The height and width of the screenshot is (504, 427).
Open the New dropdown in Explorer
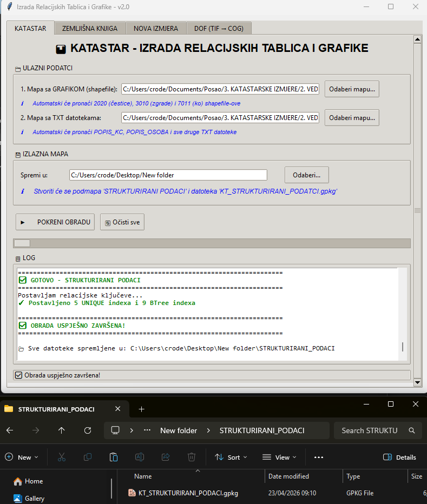point(22,457)
